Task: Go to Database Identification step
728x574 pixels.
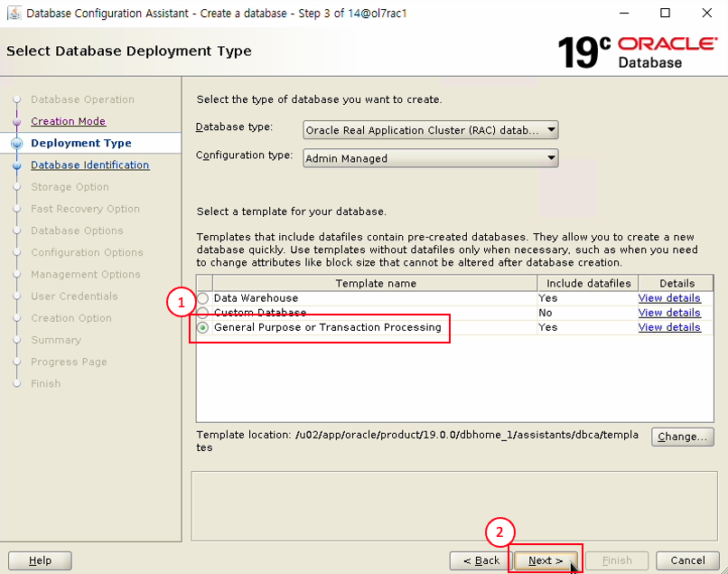Action: [x=90, y=165]
